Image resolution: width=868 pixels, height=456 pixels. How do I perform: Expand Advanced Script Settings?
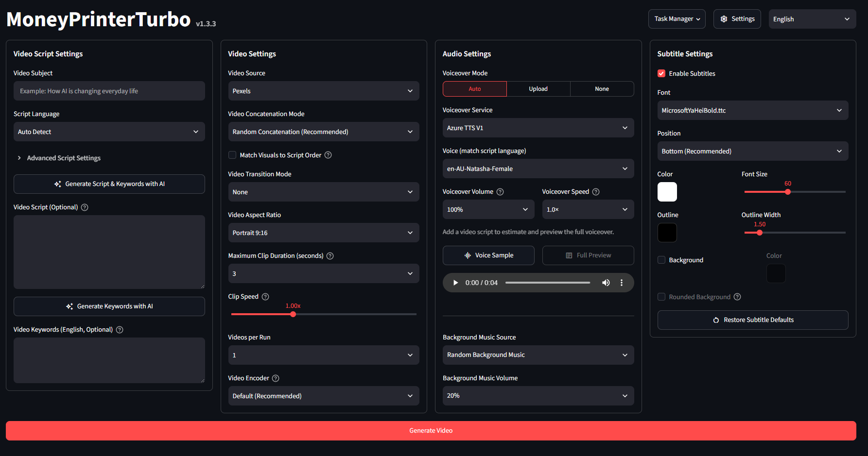64,158
